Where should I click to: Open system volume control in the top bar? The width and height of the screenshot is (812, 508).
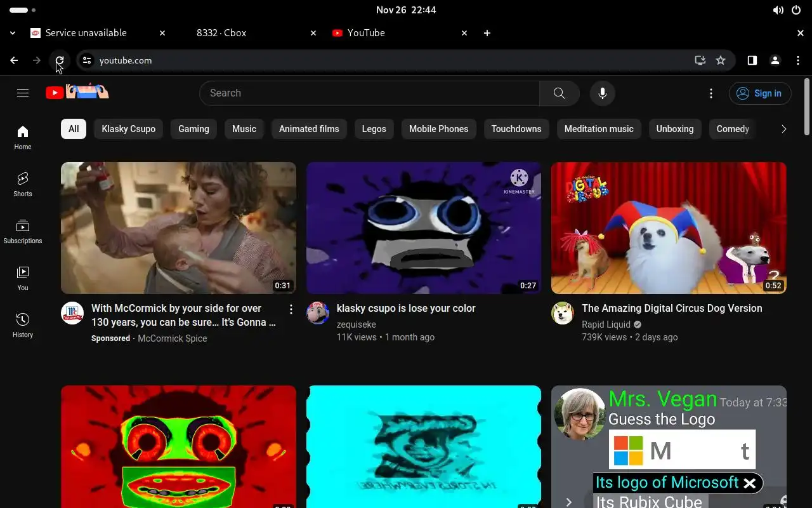coord(778,10)
